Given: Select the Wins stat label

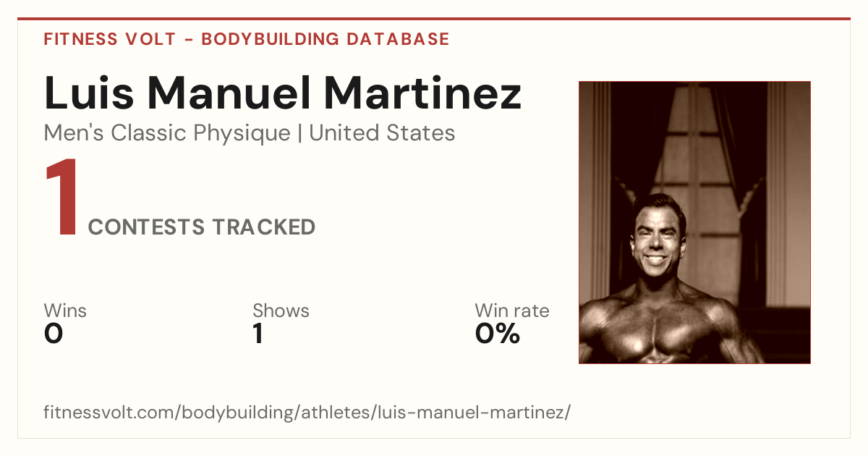Looking at the screenshot, I should click(65, 311).
